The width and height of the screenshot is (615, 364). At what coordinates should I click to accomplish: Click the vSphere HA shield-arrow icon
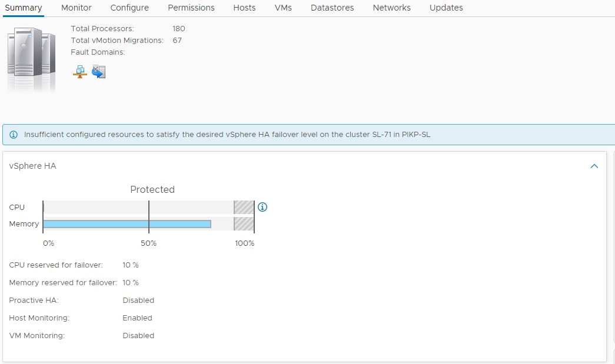click(x=98, y=72)
